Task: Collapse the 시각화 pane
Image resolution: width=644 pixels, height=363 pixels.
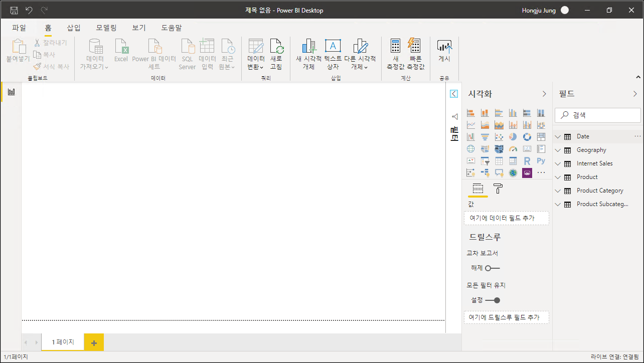Action: click(x=544, y=94)
